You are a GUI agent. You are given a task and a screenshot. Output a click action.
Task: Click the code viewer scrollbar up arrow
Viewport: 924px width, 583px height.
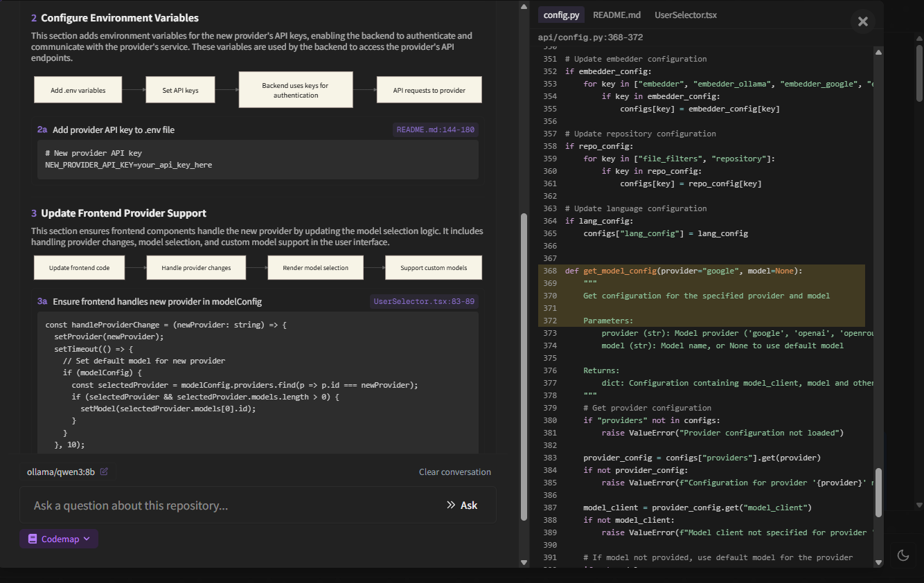[878, 52]
